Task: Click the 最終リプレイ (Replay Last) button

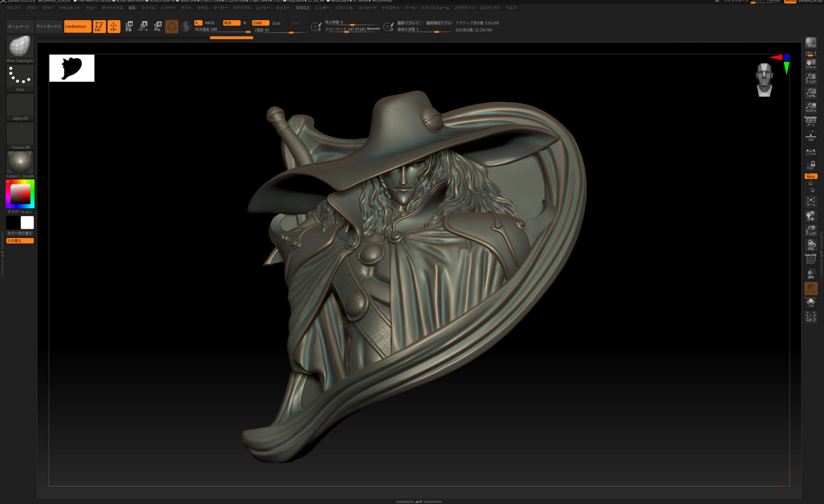Action: click(x=410, y=23)
